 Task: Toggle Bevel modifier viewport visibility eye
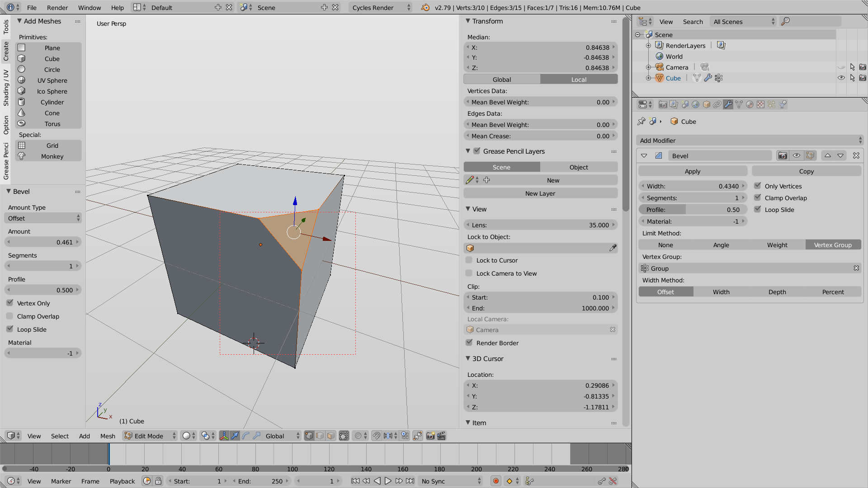click(x=797, y=155)
